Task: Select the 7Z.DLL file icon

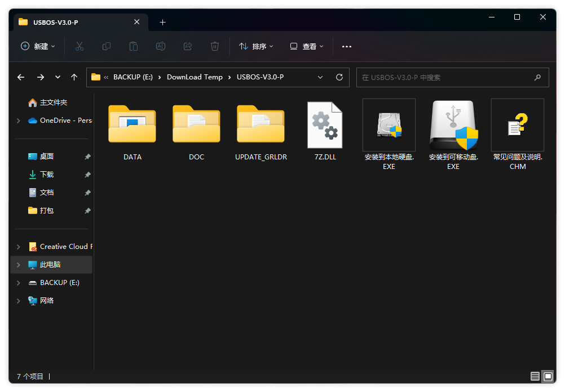Action: point(325,126)
